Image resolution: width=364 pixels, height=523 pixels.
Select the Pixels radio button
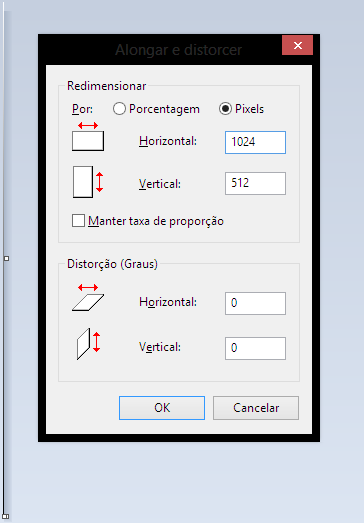(x=225, y=109)
